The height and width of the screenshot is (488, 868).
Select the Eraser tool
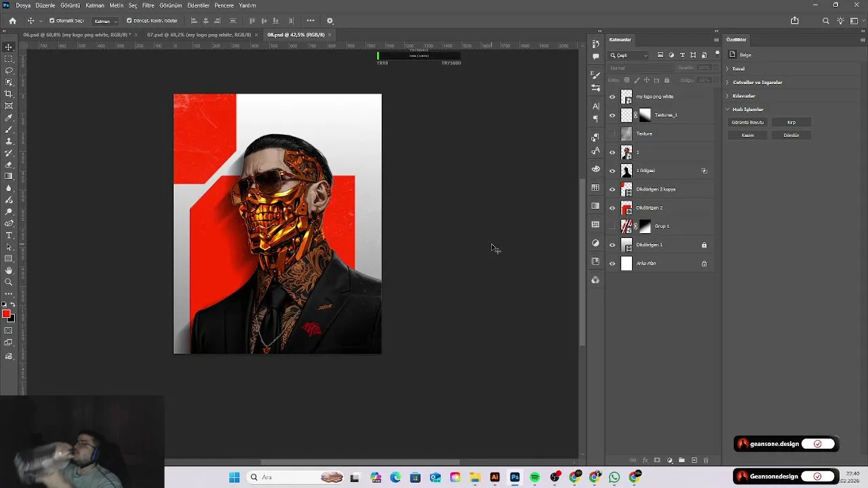point(9,165)
